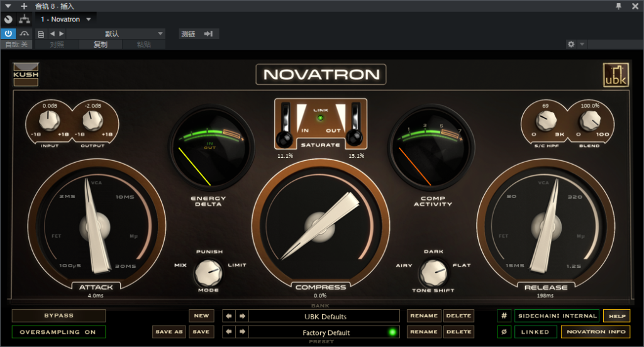Click the MODE knob
644x347 pixels.
(208, 273)
